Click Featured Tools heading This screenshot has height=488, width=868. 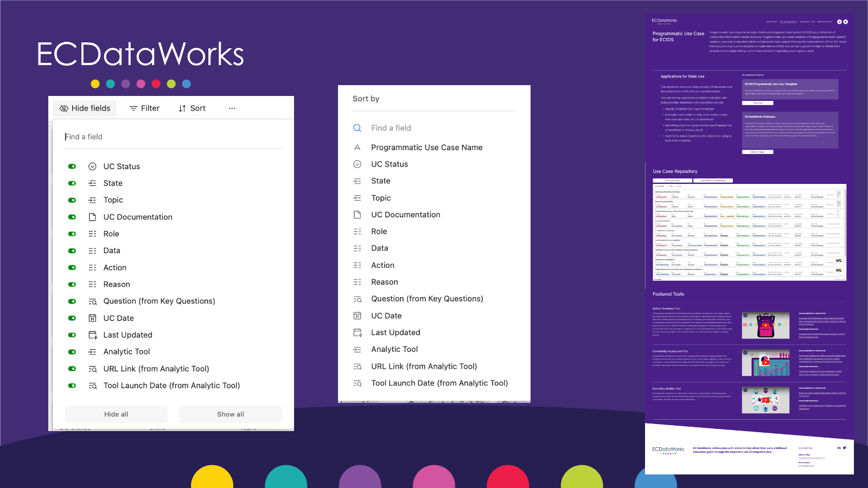(668, 294)
